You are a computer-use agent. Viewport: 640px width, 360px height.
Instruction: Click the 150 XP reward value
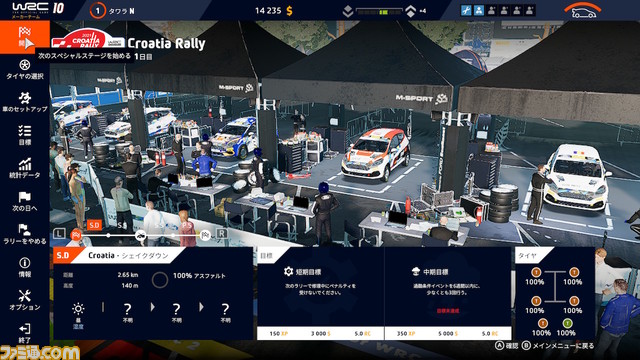point(279,334)
